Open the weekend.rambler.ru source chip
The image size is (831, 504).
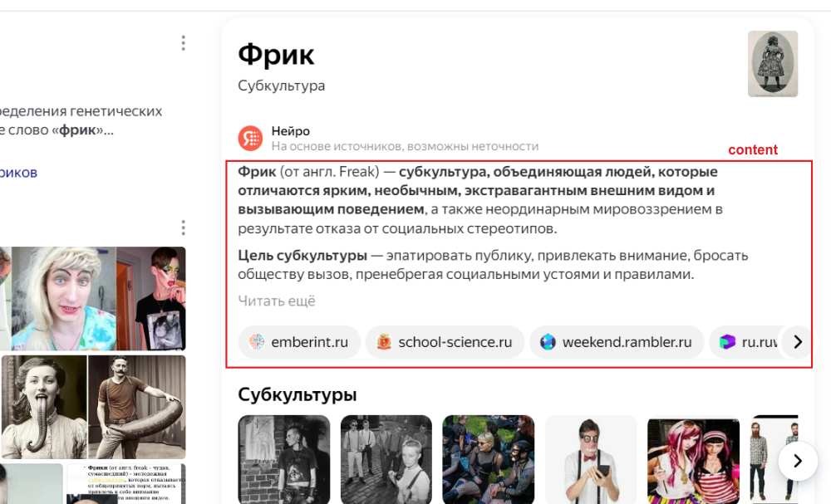click(617, 342)
